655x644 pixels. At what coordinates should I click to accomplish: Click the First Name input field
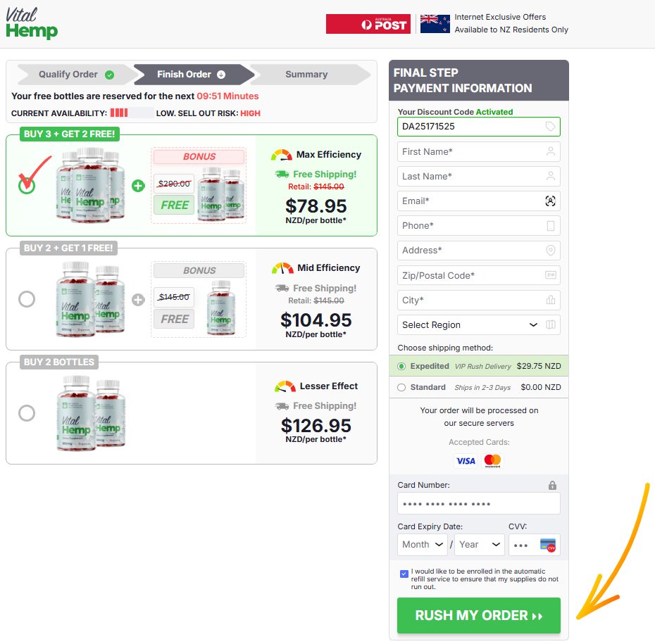479,151
